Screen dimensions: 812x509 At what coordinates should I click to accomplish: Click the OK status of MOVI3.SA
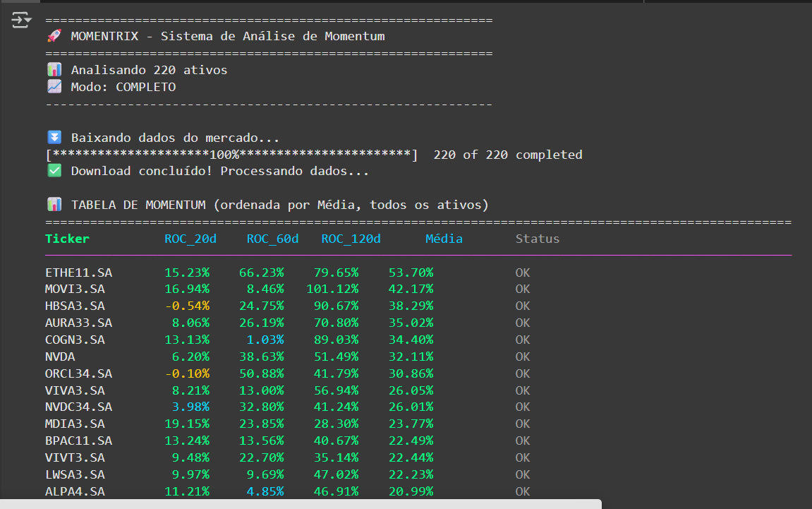click(x=522, y=289)
